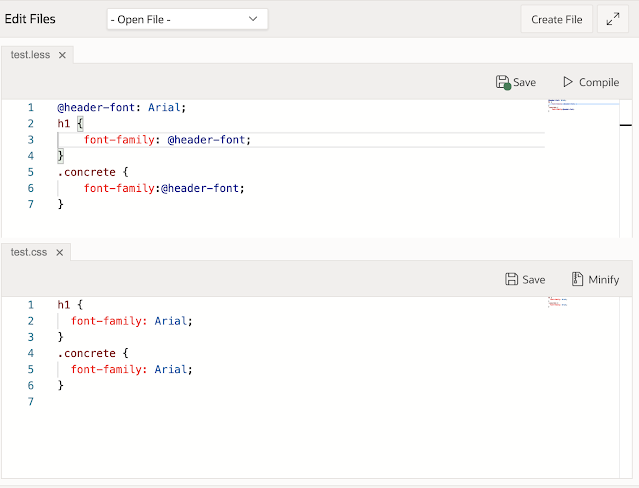The height and width of the screenshot is (488, 639).
Task: Compile the LESS file
Action: pos(590,82)
